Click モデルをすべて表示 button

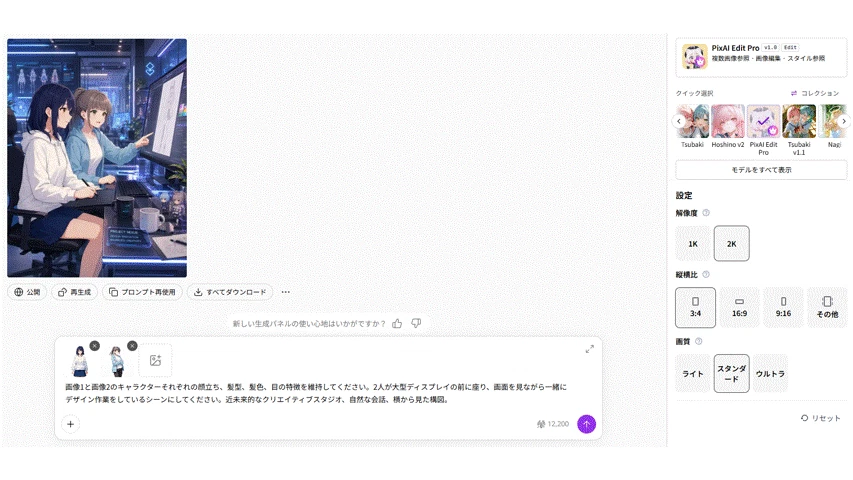pyautogui.click(x=761, y=170)
